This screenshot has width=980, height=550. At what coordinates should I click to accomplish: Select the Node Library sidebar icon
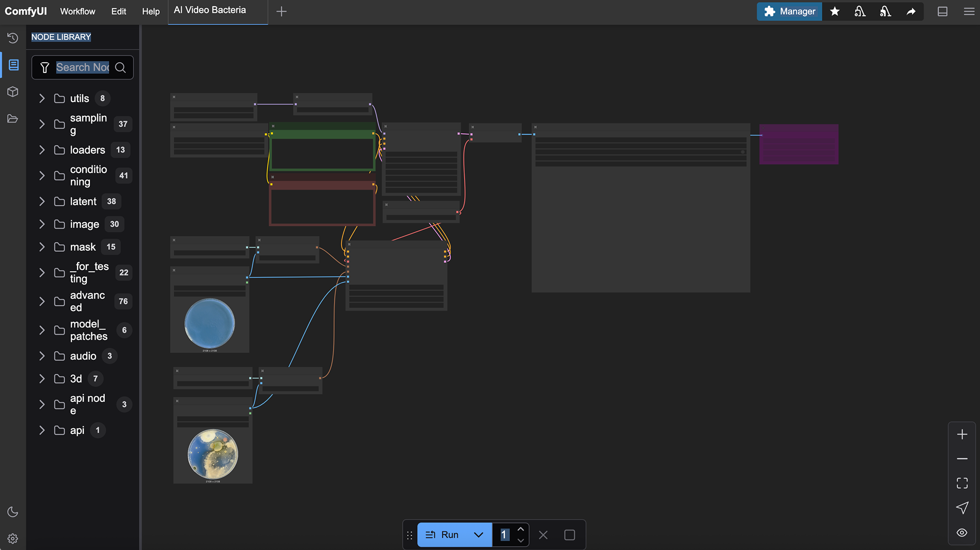pos(13,65)
